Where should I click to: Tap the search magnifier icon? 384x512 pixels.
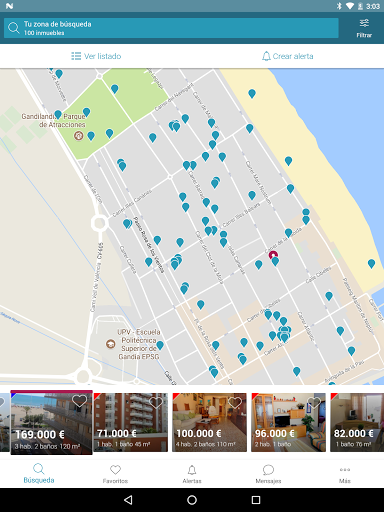coord(14,28)
